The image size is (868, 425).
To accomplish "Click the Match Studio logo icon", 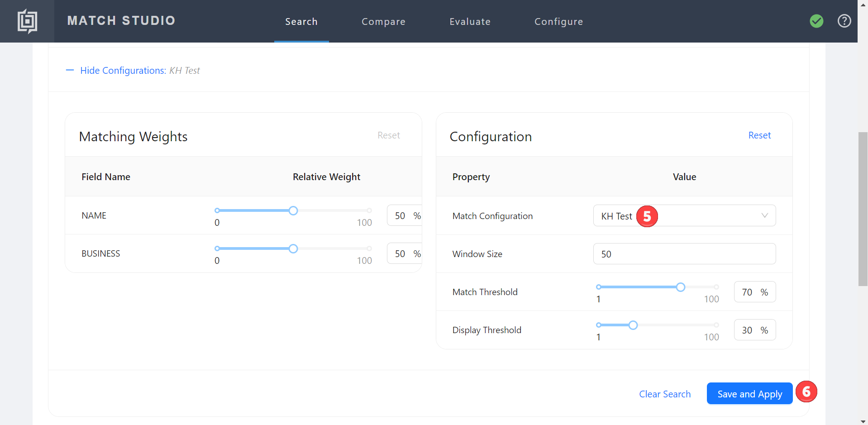I will [x=27, y=21].
